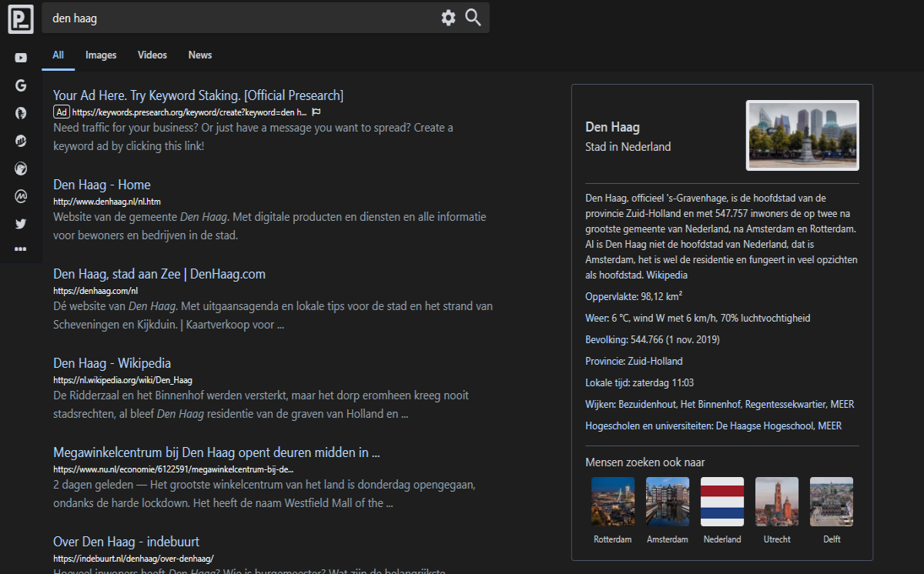This screenshot has width=924, height=574.
Task: Click 'Dé website van Den Haag' snippet
Action: click(273, 315)
